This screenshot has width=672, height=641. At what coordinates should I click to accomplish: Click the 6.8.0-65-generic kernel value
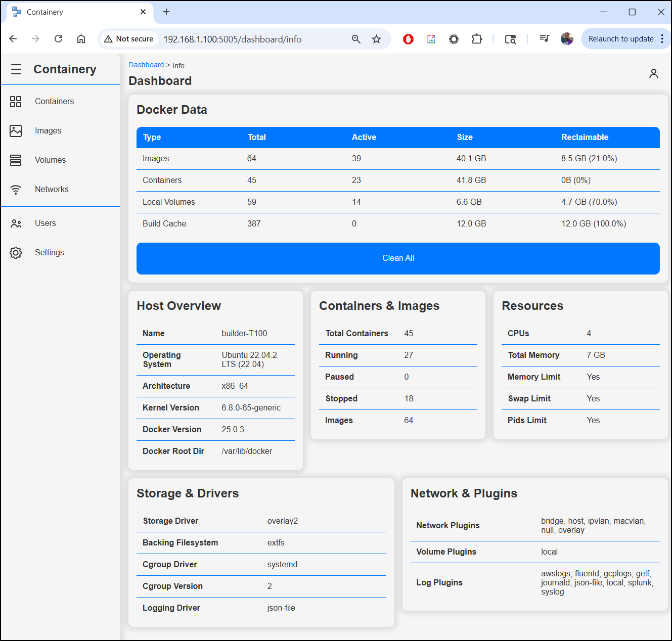[251, 408]
